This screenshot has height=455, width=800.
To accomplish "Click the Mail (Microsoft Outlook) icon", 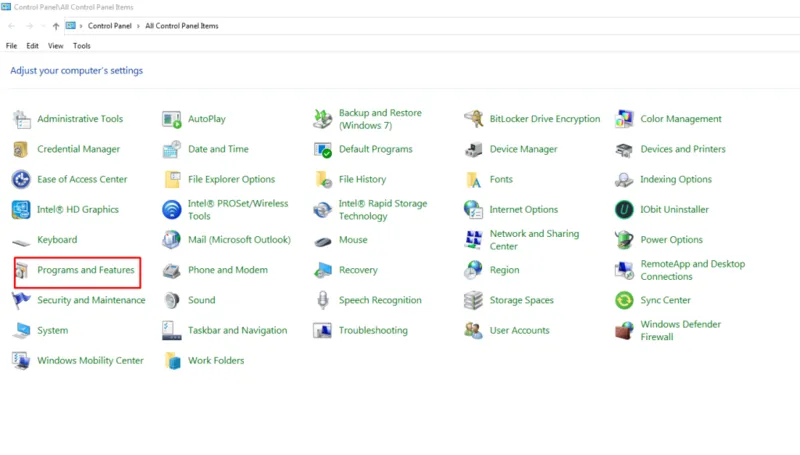I will click(x=172, y=240).
